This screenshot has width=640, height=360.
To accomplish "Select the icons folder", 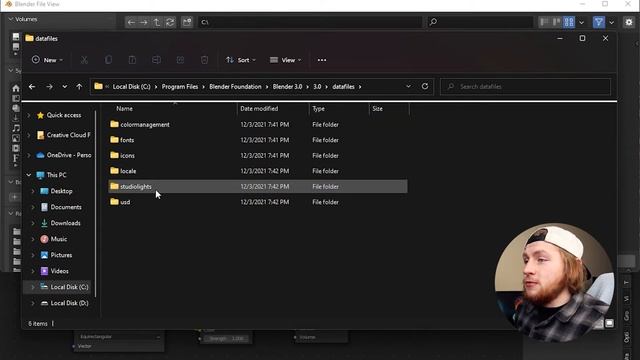I will [x=127, y=156].
